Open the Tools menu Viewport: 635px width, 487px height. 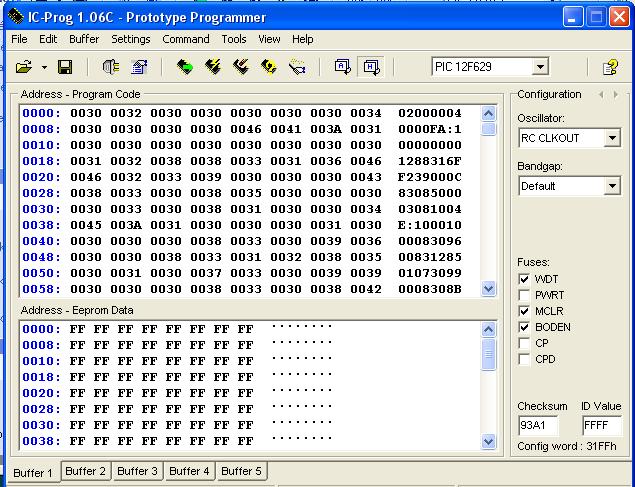click(234, 39)
